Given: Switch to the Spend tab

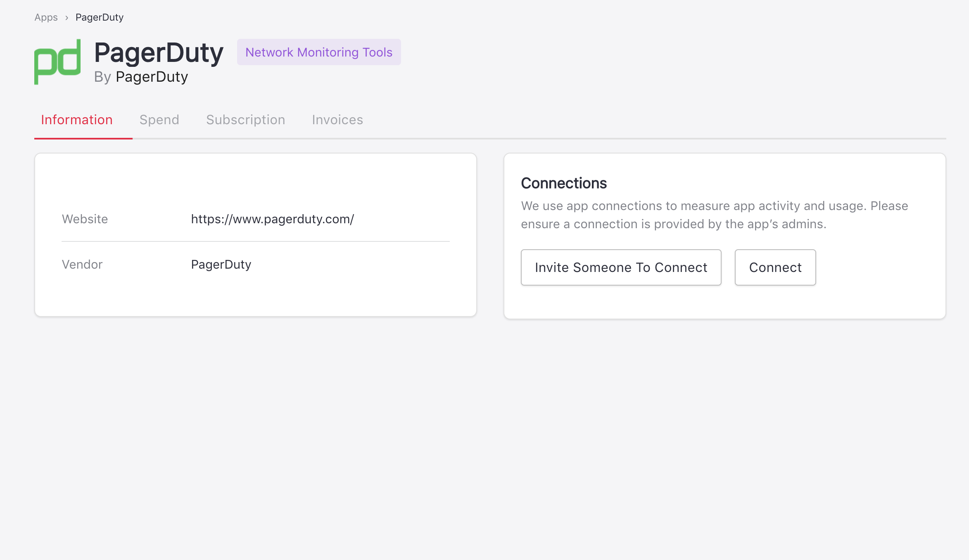Looking at the screenshot, I should coord(159,120).
